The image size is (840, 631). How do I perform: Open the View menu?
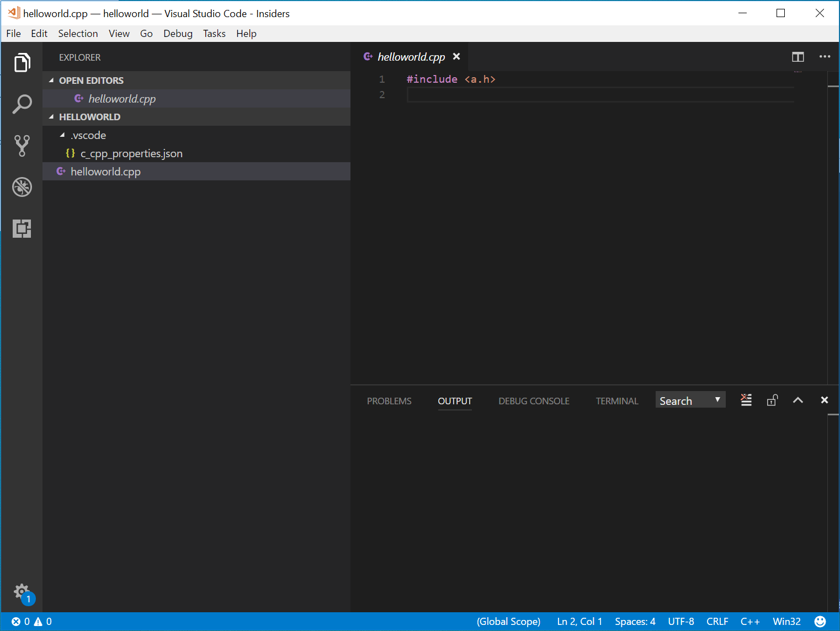point(119,34)
